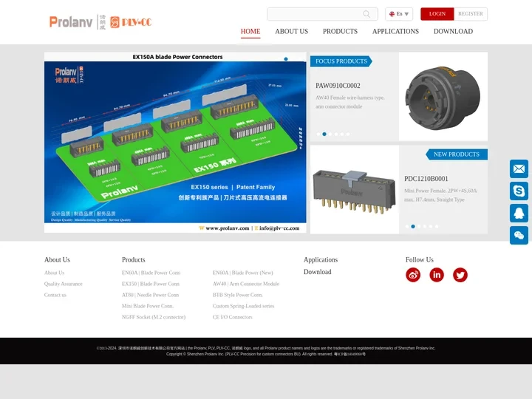Select active second New Products dot
Image resolution: width=532 pixels, height=399 pixels.
click(413, 226)
